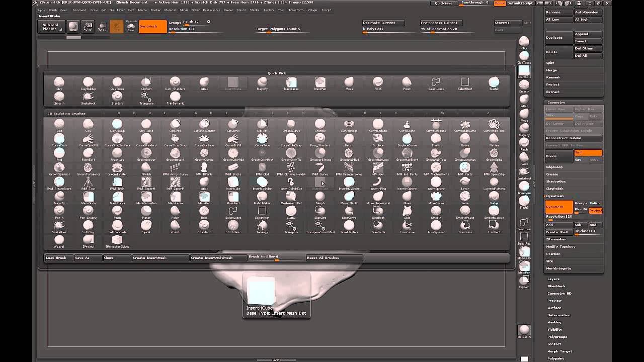Toggle Groups in the DynaMesh panel
644x362 pixels.
pos(581,203)
